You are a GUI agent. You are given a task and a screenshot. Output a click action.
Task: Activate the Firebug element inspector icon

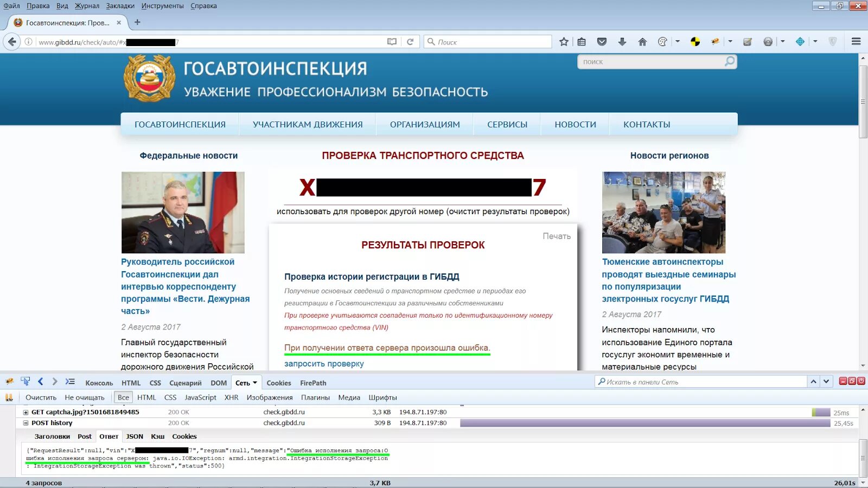pyautogui.click(x=25, y=382)
